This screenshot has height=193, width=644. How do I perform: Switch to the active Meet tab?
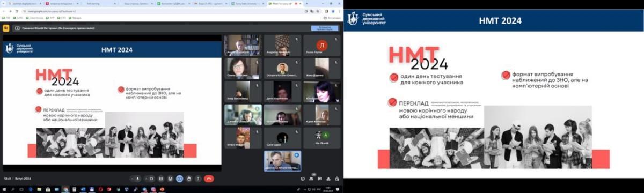pos(284,4)
